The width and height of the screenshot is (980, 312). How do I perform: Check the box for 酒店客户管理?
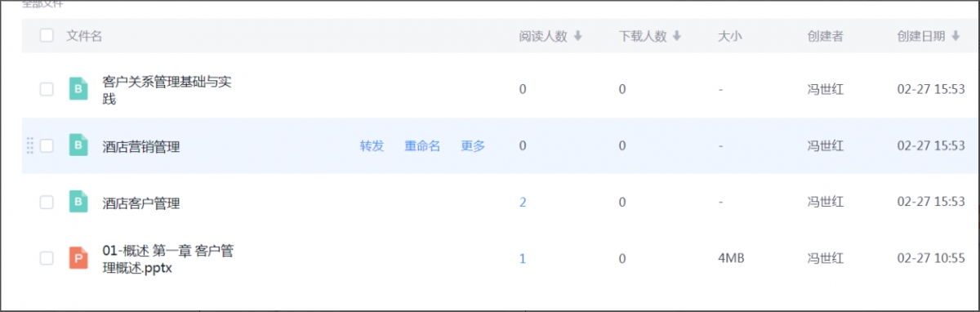(x=47, y=202)
